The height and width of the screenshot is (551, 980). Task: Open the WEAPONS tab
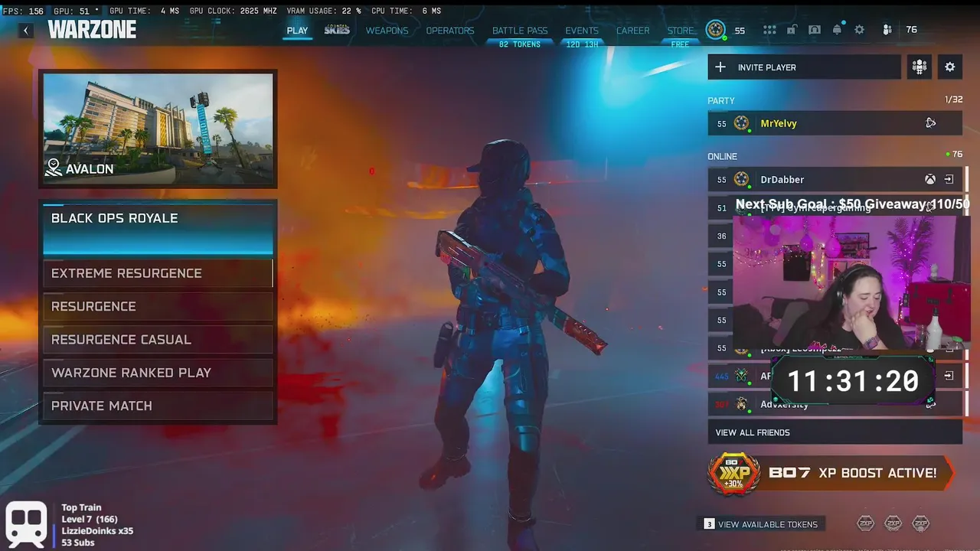387,31
